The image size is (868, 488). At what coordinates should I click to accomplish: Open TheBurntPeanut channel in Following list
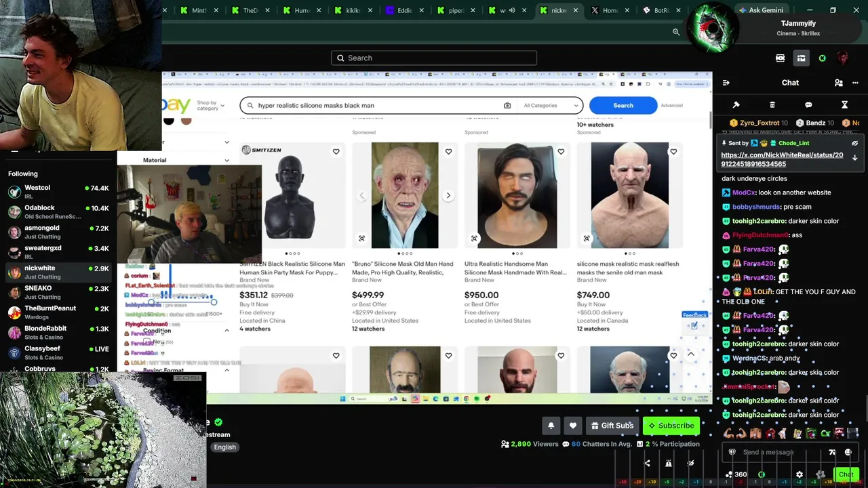pos(58,312)
